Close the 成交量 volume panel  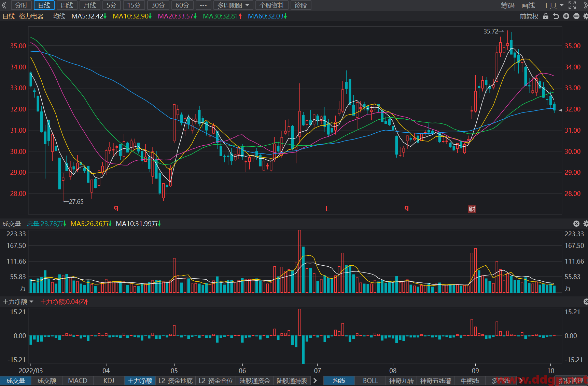[x=576, y=224]
